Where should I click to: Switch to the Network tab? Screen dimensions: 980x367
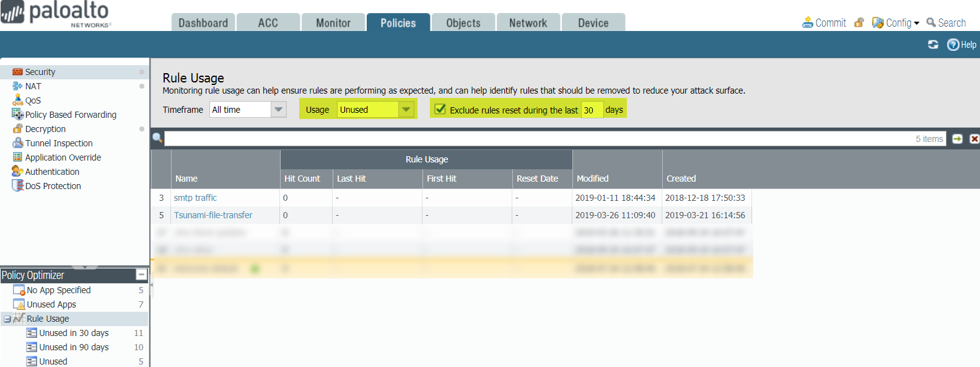click(528, 22)
